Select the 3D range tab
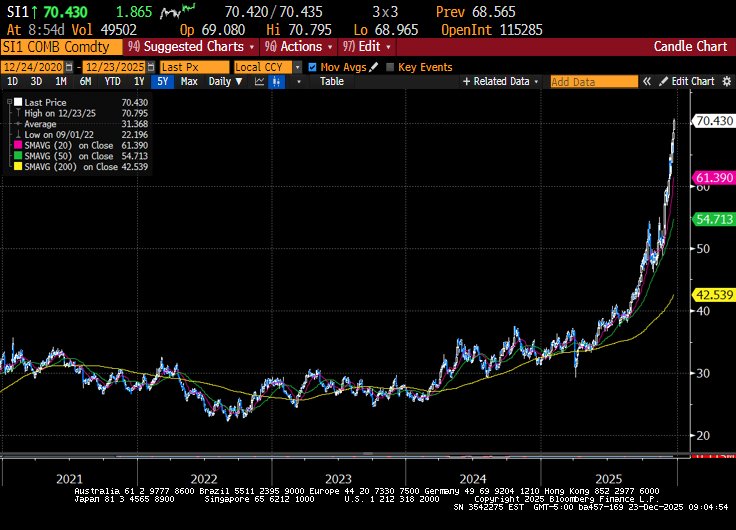The height and width of the screenshot is (530, 736). [36, 82]
